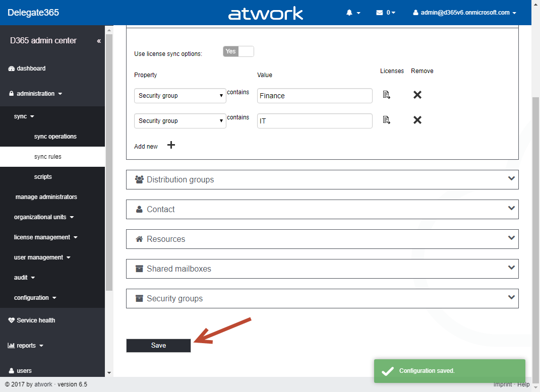Open the mail envelope messages menu
The width and height of the screenshot is (540, 392).
385,13
